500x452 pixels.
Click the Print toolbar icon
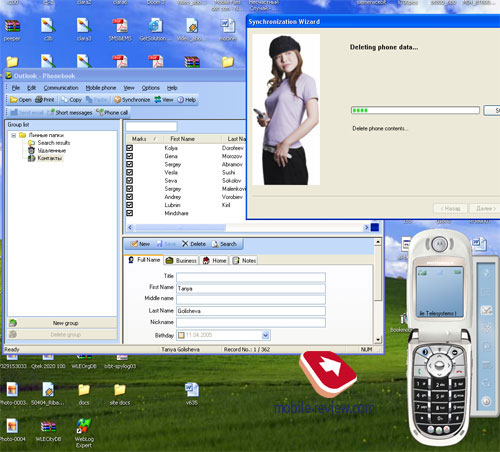pos(45,99)
